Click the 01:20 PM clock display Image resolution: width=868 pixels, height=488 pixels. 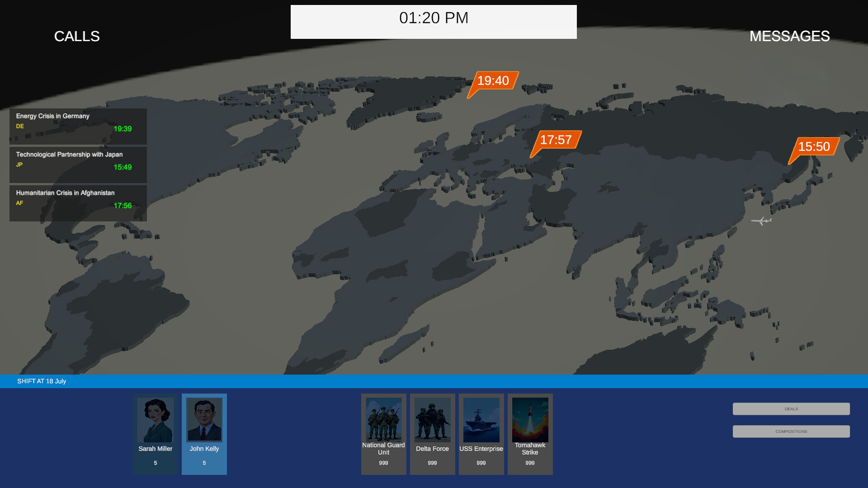433,18
